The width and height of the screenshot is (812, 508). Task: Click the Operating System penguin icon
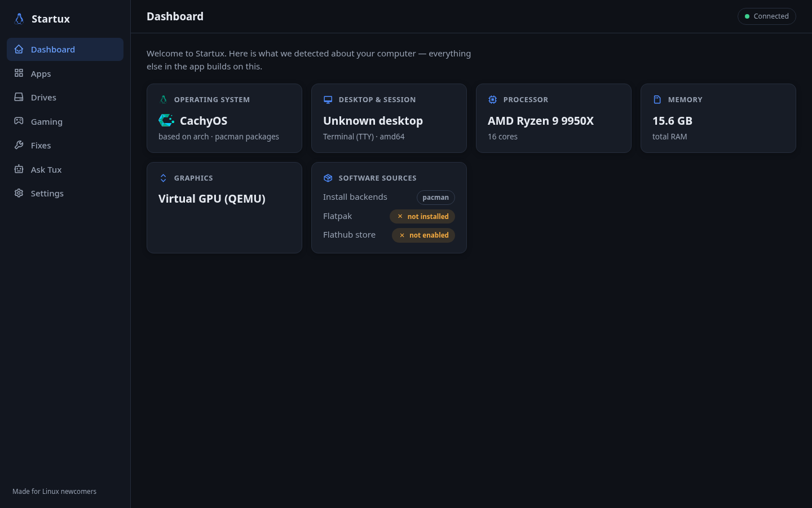[x=164, y=99]
